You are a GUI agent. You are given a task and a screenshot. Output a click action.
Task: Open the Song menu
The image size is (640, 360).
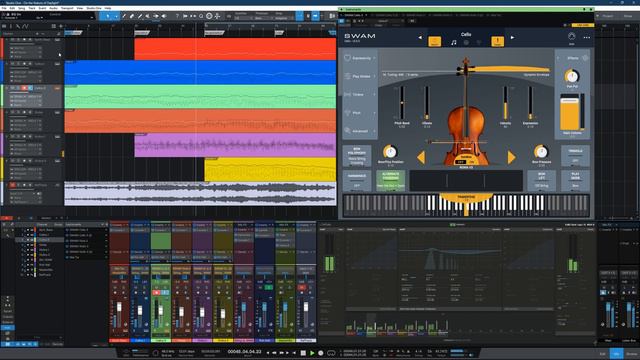click(22, 8)
